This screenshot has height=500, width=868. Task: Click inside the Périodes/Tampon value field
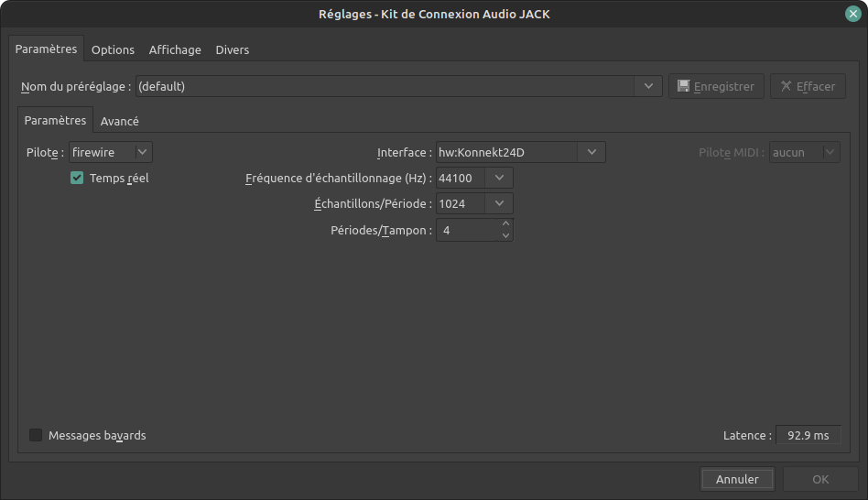point(467,231)
